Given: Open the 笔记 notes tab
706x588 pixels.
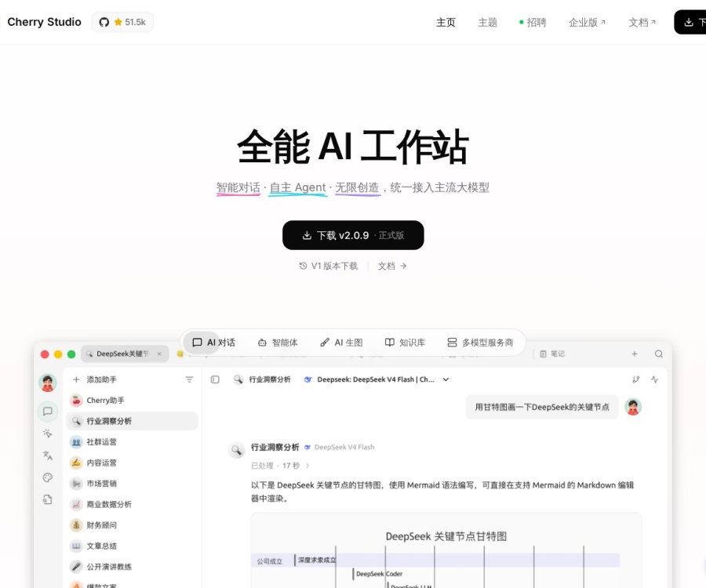Looking at the screenshot, I should click(x=552, y=354).
